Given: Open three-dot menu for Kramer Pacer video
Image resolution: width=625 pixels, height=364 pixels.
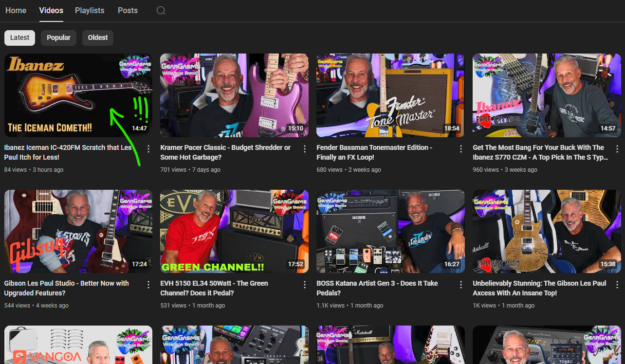Looking at the screenshot, I should [305, 148].
